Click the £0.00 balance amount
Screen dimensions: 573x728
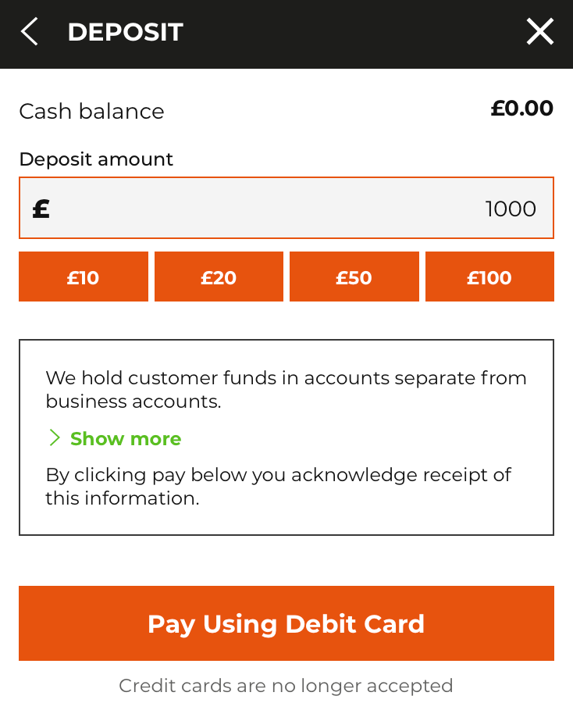[522, 108]
